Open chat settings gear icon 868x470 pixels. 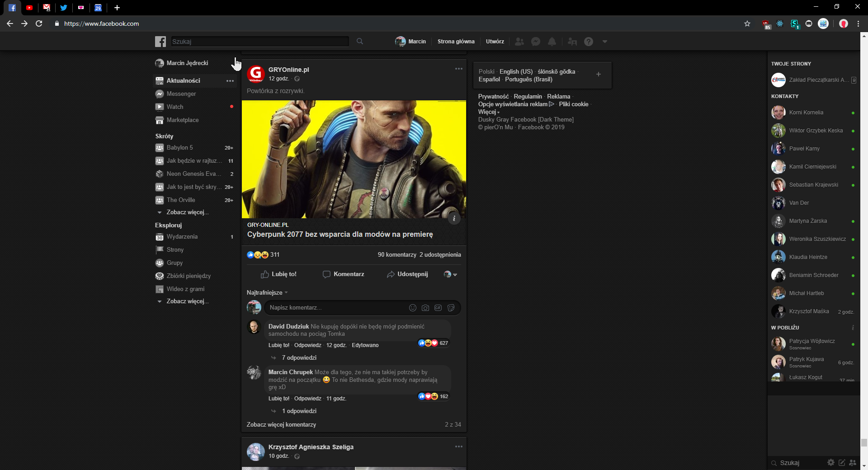coord(830,462)
